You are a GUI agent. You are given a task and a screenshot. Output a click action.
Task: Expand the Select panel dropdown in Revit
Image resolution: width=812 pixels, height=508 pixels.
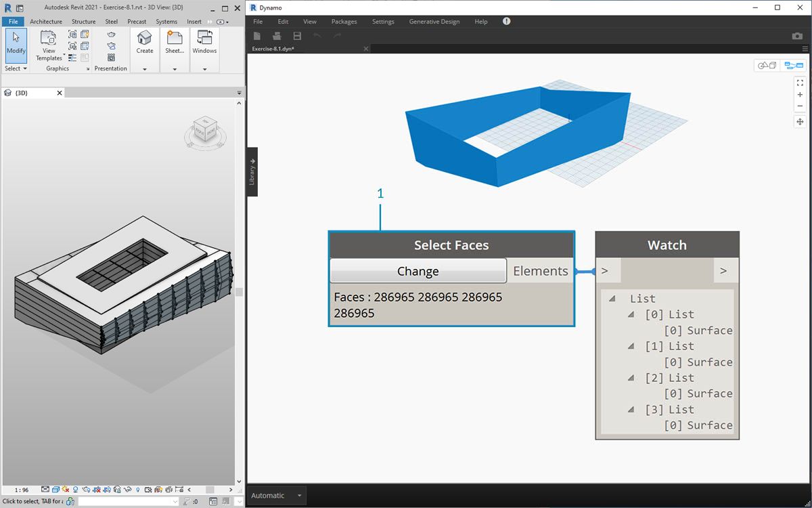16,68
